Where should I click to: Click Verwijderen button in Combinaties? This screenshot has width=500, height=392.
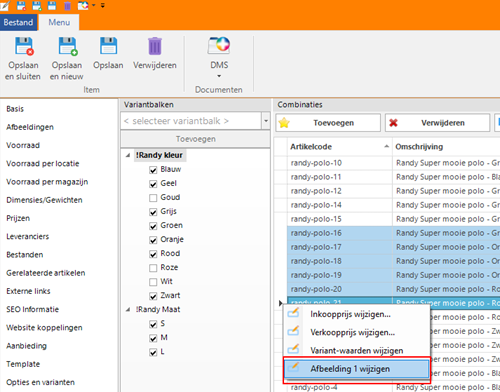coord(437,123)
